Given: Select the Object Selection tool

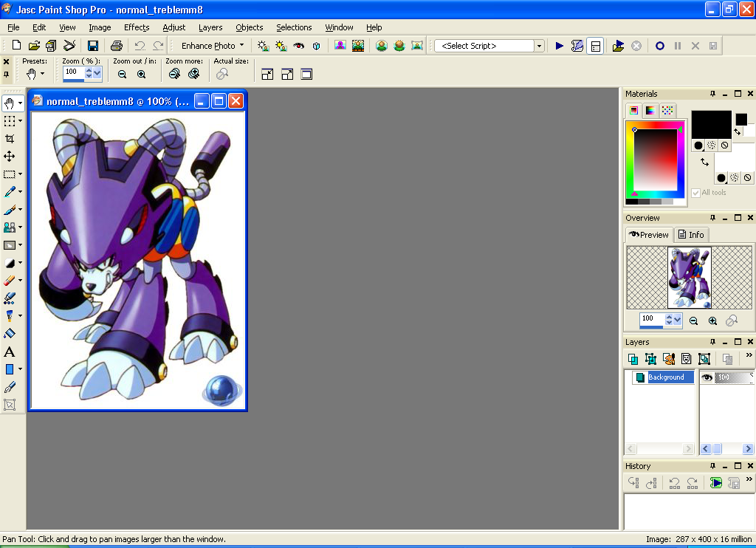Looking at the screenshot, I should (9, 405).
